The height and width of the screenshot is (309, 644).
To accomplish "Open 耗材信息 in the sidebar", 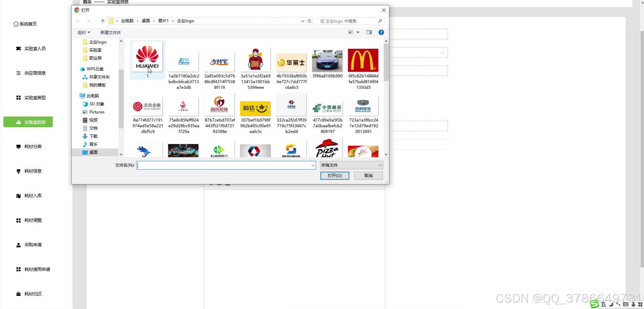I will point(29,171).
